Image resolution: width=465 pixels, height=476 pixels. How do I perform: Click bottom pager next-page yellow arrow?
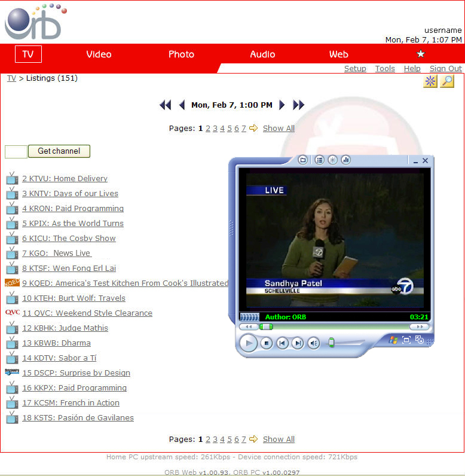[253, 439]
